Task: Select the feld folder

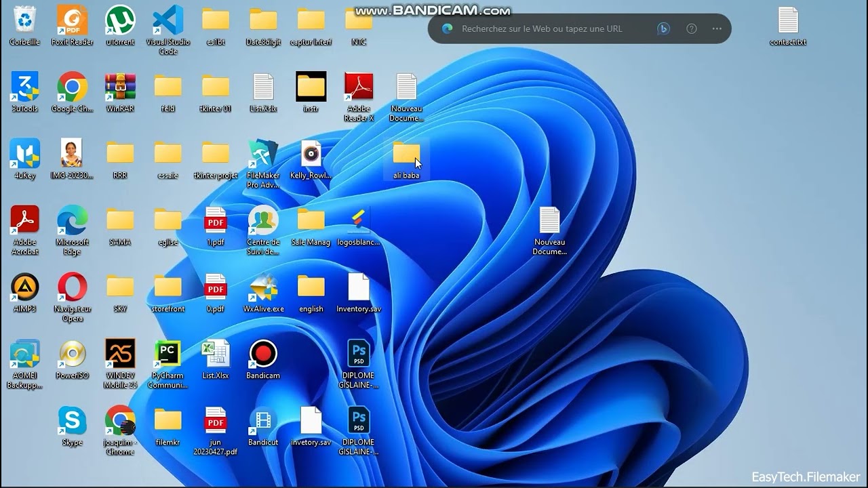Action: (167, 87)
